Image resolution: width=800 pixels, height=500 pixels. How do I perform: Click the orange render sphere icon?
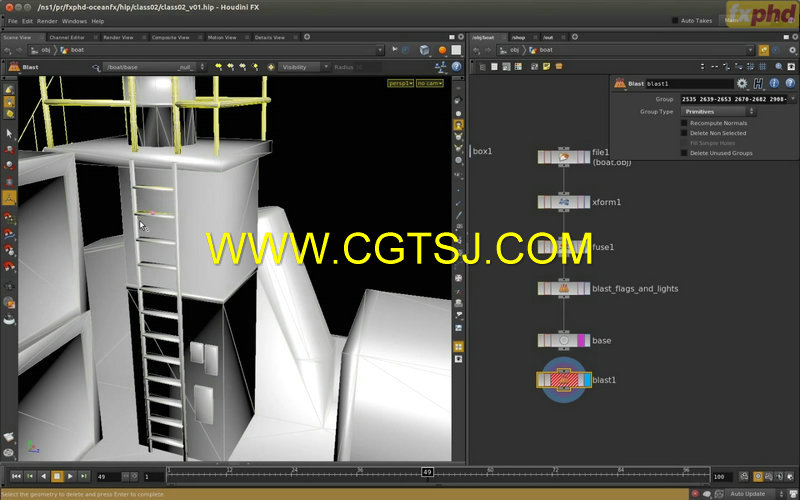(x=442, y=50)
